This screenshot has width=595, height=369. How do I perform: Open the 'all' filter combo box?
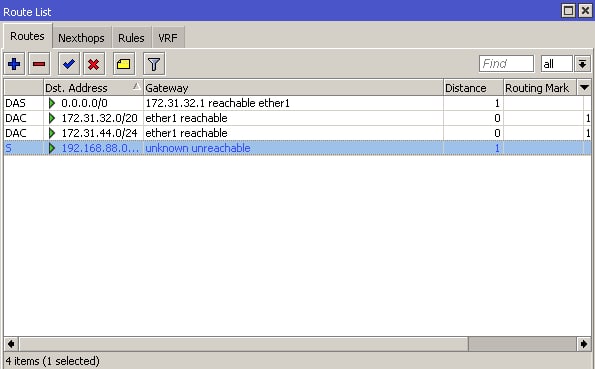pyautogui.click(x=556, y=64)
